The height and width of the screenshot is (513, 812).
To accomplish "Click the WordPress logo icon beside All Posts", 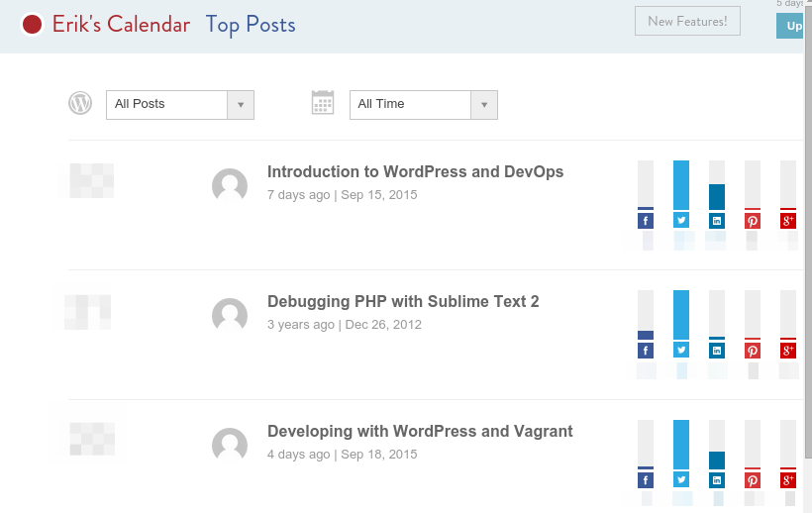I will 80,103.
